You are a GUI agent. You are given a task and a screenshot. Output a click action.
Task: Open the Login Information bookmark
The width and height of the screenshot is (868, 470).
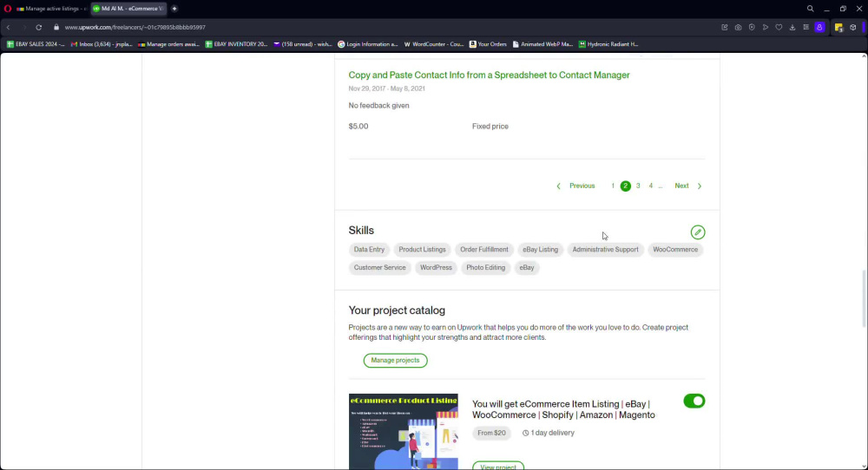(x=367, y=44)
